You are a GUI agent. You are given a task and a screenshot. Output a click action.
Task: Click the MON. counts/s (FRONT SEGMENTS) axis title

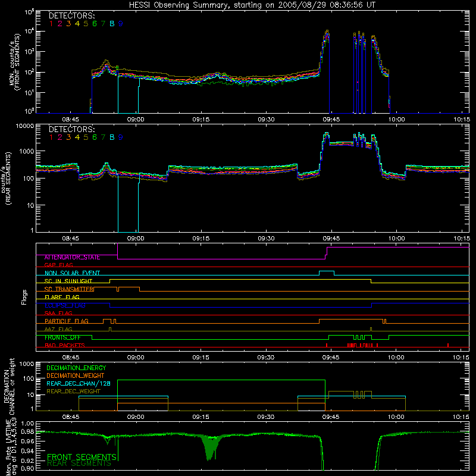point(14,62)
